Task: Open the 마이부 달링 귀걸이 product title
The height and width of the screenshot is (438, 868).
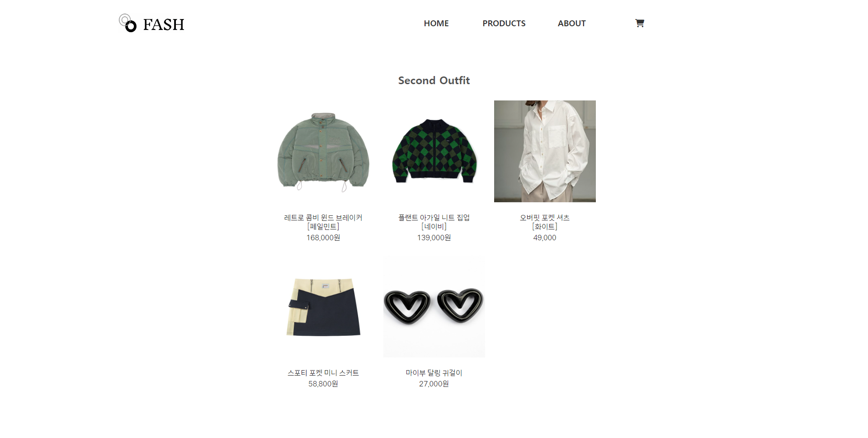Action: click(x=434, y=373)
